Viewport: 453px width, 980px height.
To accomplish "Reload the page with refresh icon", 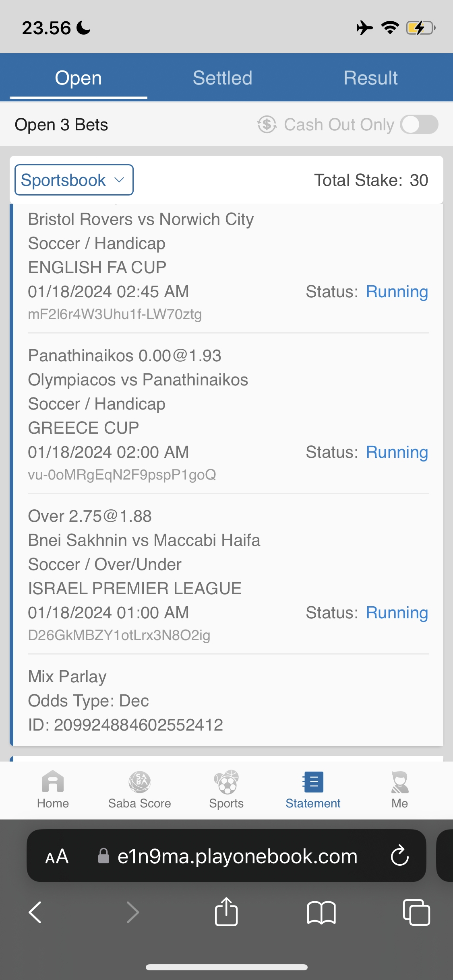I will (399, 856).
